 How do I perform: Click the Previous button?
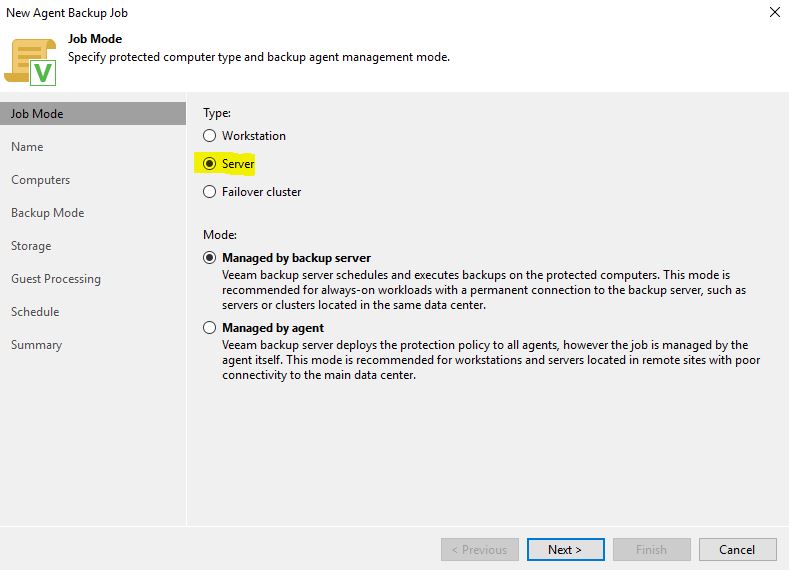tap(480, 549)
